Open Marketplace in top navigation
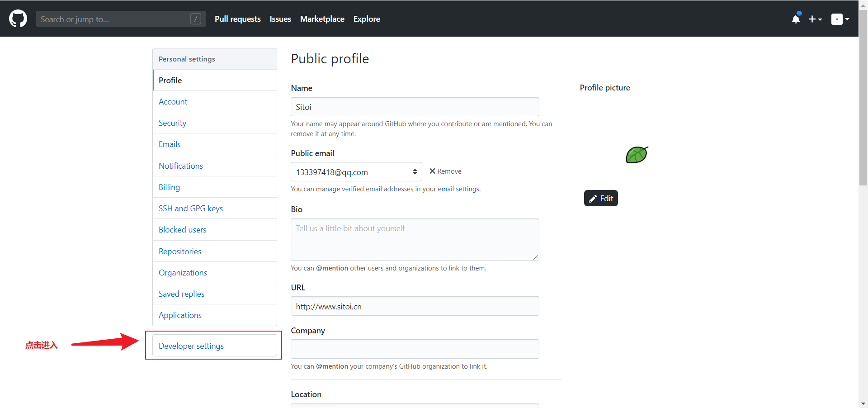Viewport: 868px width, 408px height. coord(322,19)
